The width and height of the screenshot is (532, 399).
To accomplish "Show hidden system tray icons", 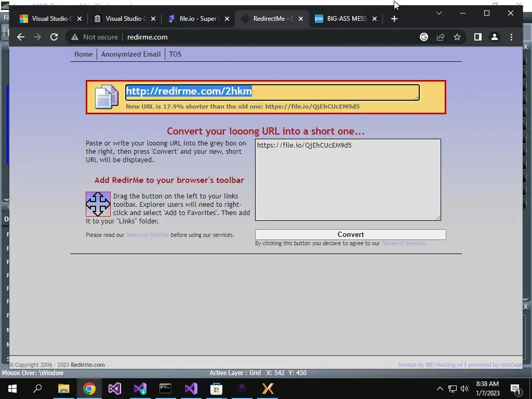I will (440, 389).
